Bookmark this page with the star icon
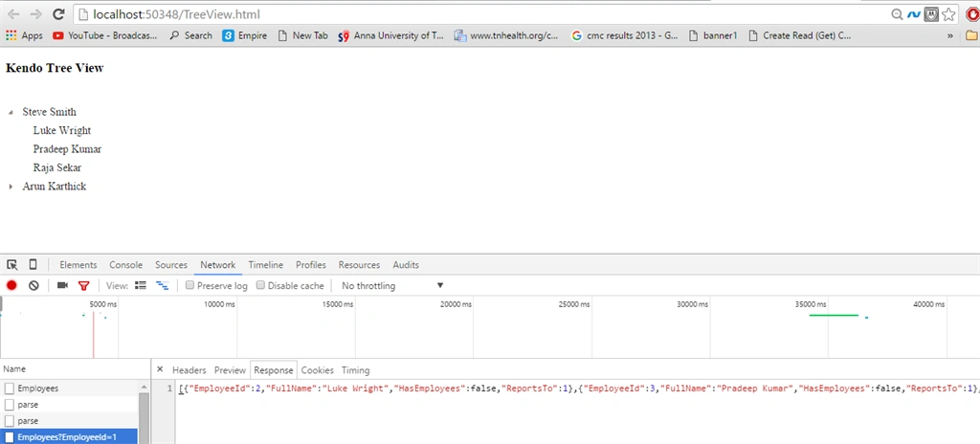The width and height of the screenshot is (980, 444). click(x=948, y=14)
